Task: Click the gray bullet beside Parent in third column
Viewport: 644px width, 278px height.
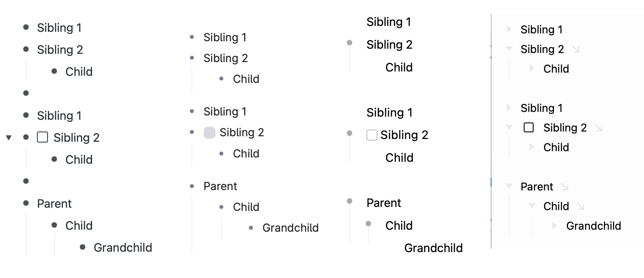Action: 350,201
